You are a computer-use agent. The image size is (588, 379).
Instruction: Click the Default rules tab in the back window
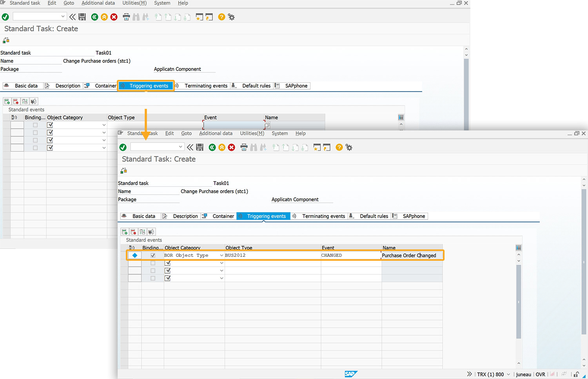[x=256, y=86]
